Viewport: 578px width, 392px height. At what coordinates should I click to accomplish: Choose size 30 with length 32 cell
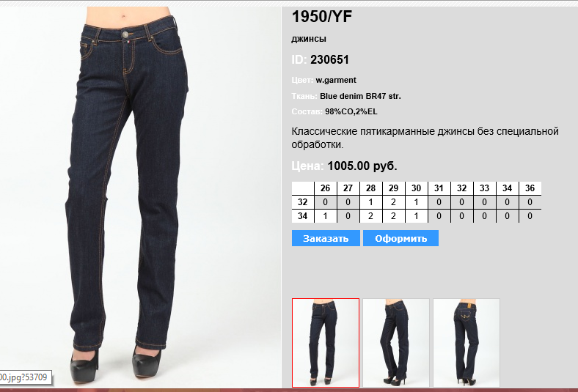click(x=416, y=202)
